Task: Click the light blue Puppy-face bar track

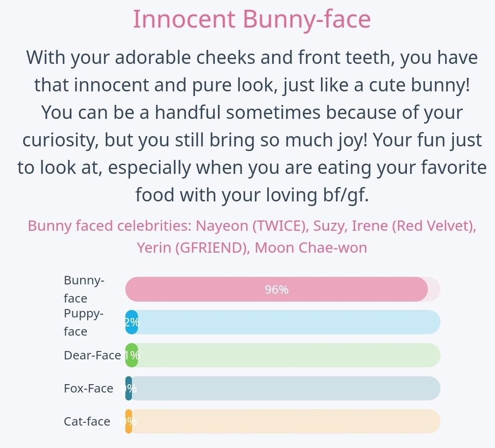Action: [287, 322]
